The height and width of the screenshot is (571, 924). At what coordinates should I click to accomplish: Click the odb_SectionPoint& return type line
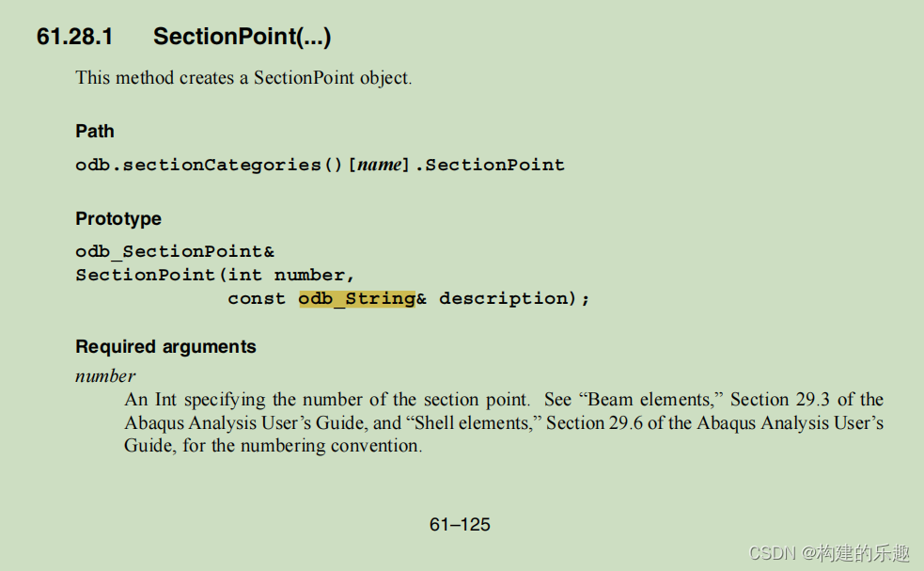(x=175, y=251)
